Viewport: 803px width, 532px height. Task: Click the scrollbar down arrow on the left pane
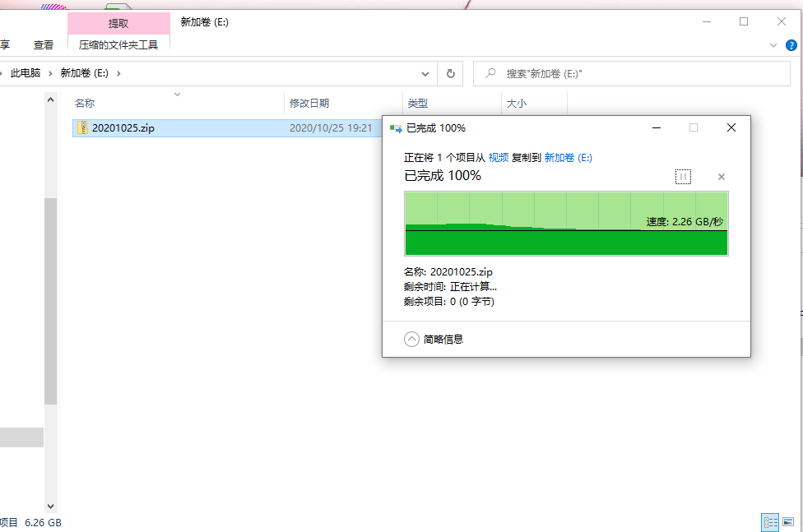tap(50, 507)
